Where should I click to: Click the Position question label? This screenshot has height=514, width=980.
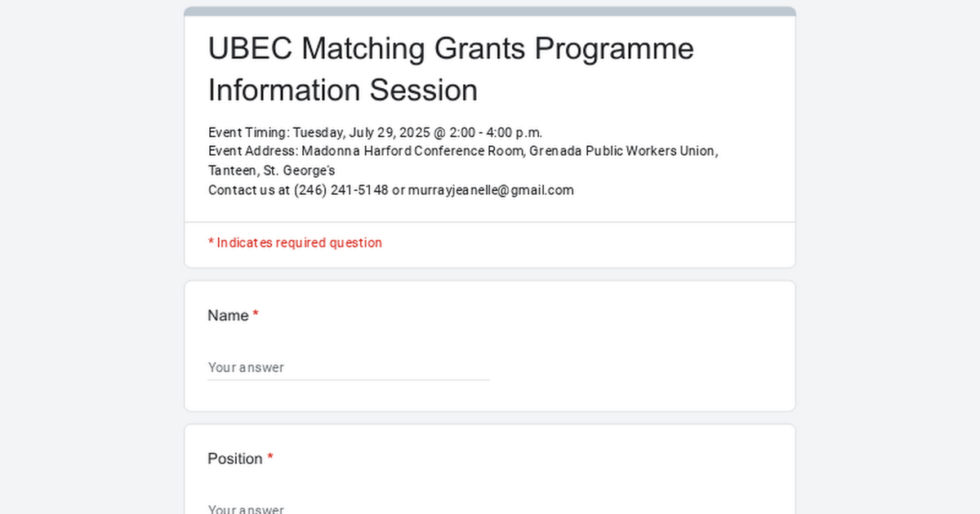click(235, 459)
